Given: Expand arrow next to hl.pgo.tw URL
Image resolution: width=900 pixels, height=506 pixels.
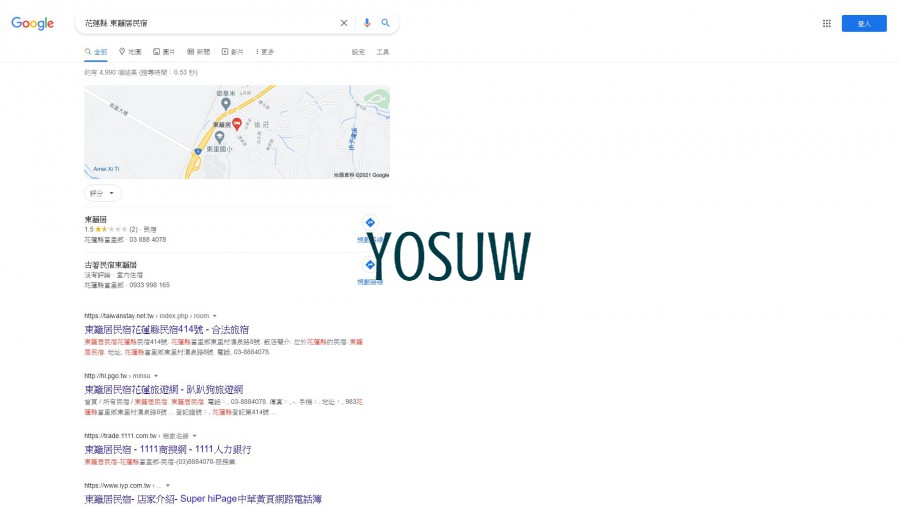Looking at the screenshot, I should click(x=156, y=376).
